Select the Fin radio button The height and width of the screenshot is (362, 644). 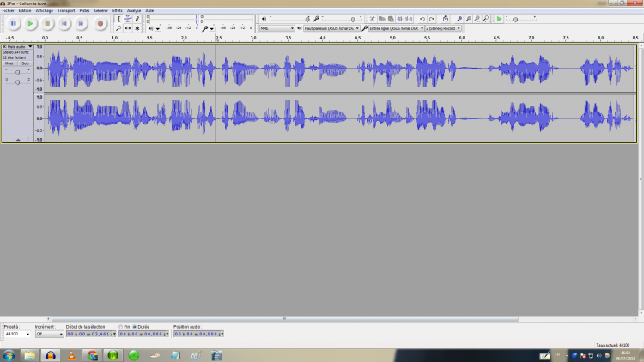coord(121,327)
